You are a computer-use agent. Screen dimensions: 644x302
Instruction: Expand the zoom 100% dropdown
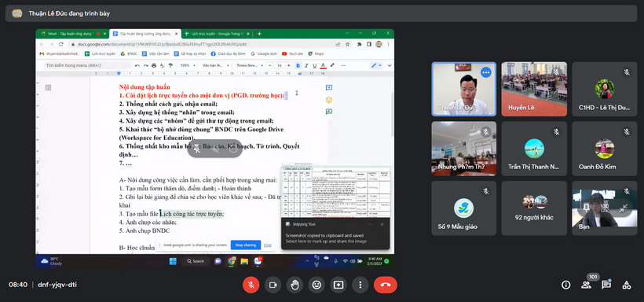188,65
